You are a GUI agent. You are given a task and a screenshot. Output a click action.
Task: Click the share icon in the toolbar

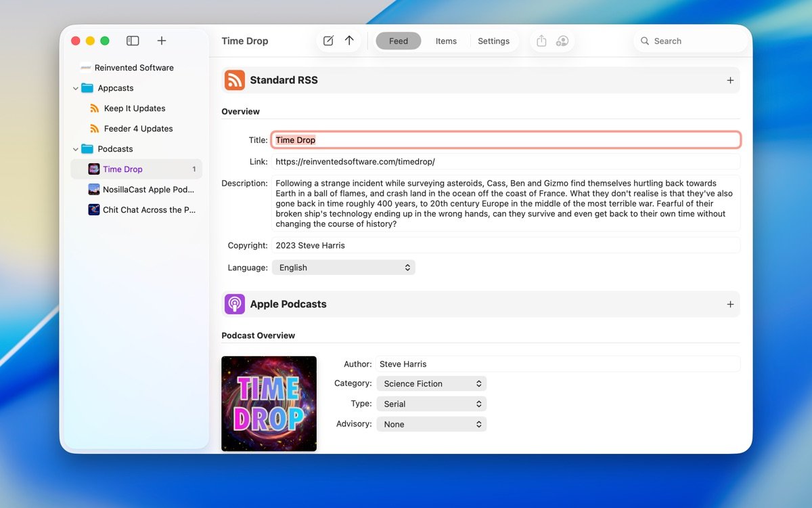[541, 41]
